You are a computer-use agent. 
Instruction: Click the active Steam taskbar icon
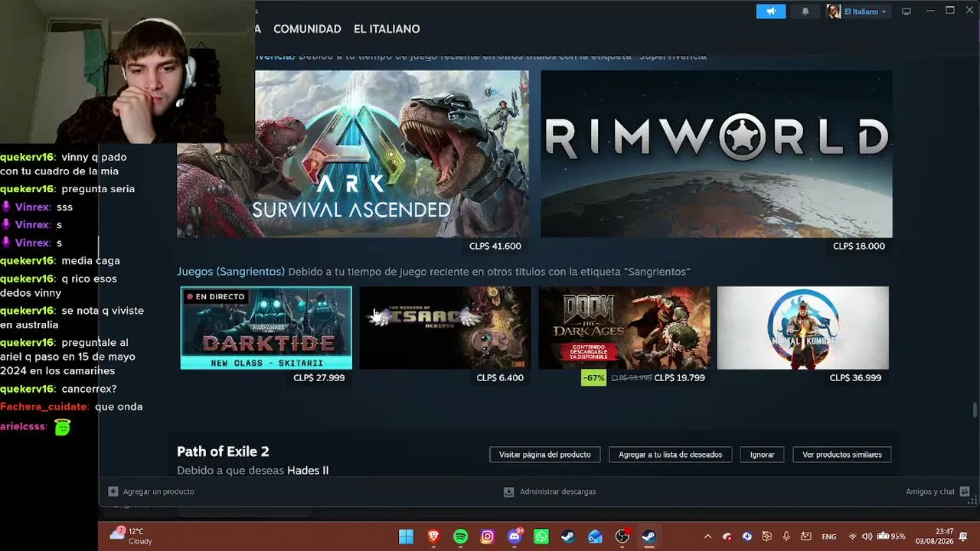point(648,536)
